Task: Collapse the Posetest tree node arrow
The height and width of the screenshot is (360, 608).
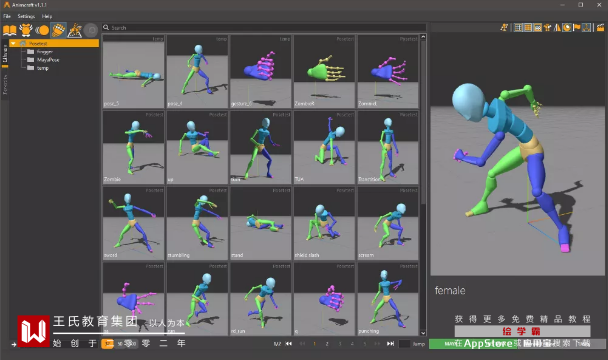Action: (13, 43)
